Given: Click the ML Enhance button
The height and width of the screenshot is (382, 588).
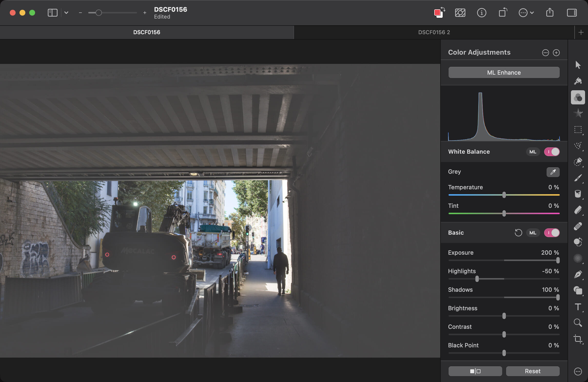Looking at the screenshot, I should click(504, 72).
